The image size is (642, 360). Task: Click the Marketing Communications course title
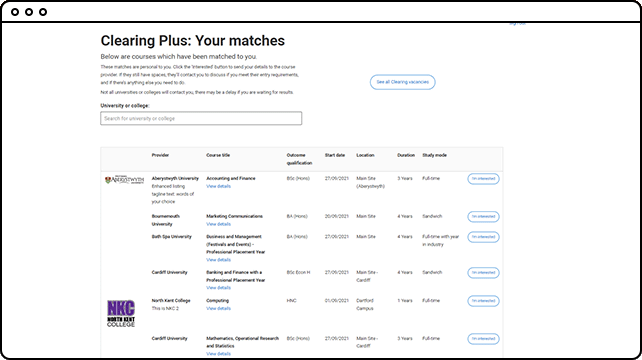pyautogui.click(x=234, y=216)
